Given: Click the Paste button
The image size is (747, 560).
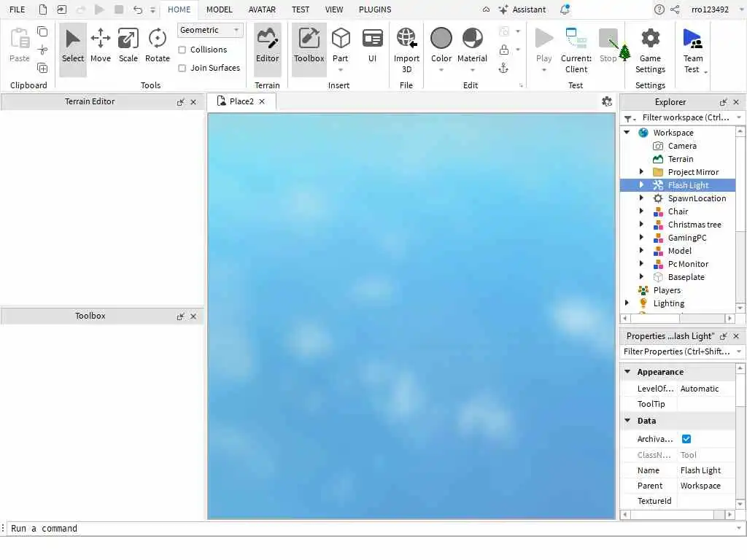Looking at the screenshot, I should coord(20,46).
